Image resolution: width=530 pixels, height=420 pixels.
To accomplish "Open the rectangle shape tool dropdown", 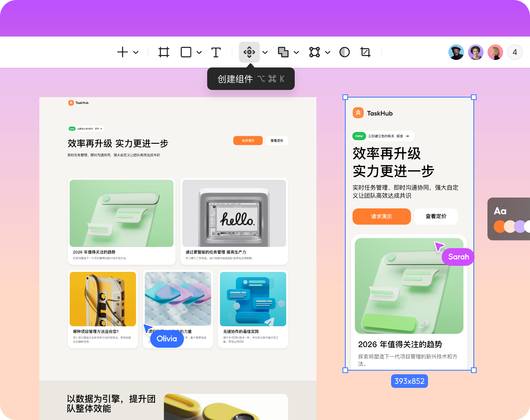I will pyautogui.click(x=199, y=52).
